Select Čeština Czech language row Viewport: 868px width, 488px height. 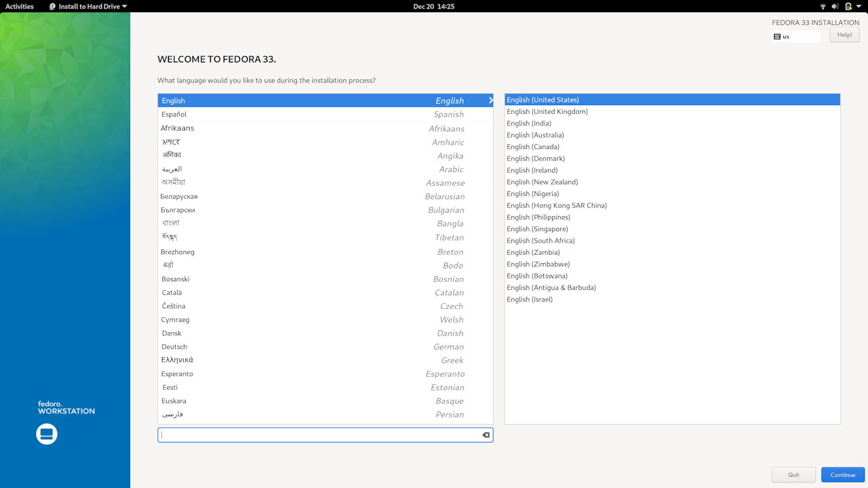pos(325,306)
